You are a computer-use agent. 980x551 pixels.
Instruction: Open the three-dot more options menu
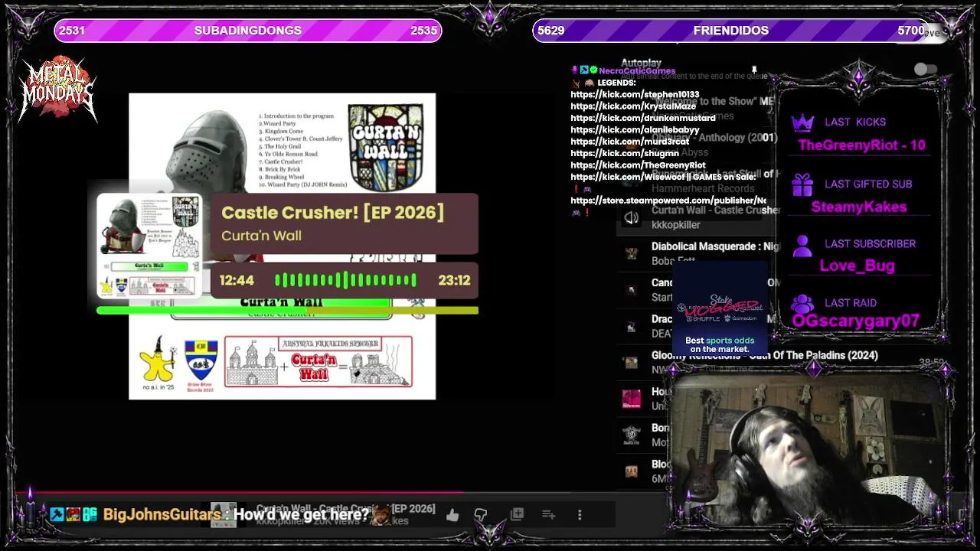point(580,515)
